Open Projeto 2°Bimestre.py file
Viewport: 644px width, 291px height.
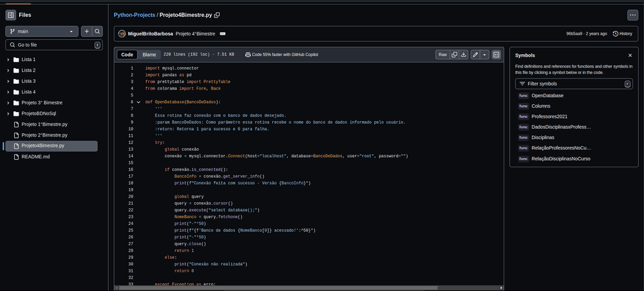(44, 135)
